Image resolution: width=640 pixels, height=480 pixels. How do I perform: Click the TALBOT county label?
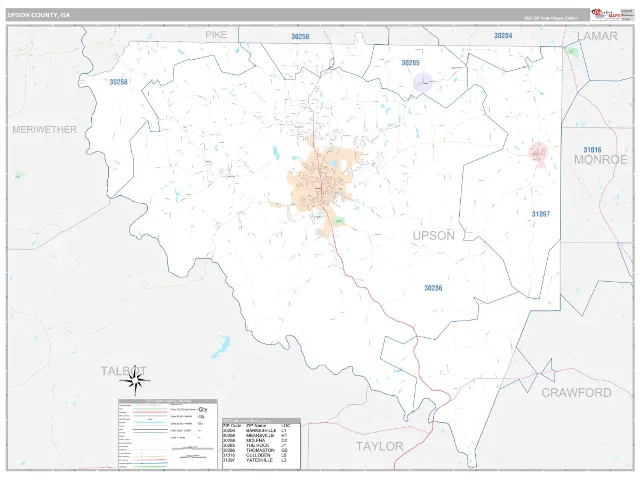124,371
